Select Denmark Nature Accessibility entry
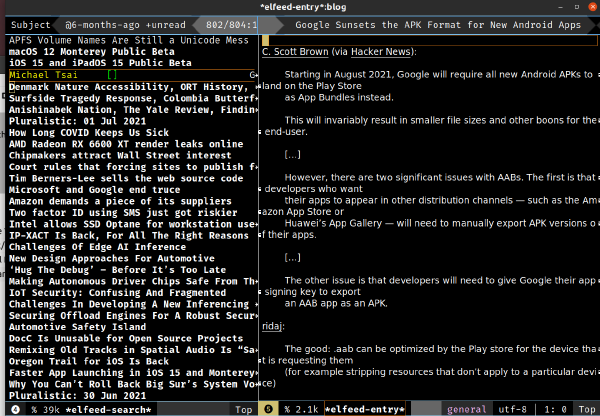Viewport: 600px width, 416px height. (x=133, y=87)
